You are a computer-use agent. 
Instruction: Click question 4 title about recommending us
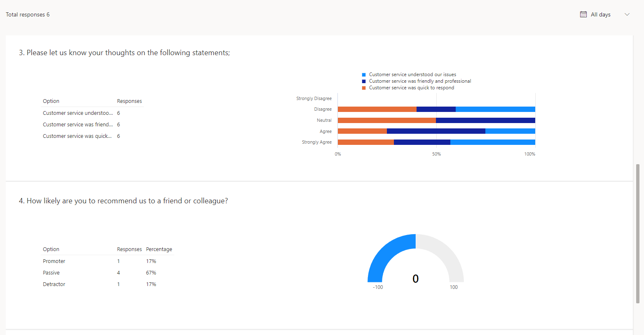pos(123,201)
